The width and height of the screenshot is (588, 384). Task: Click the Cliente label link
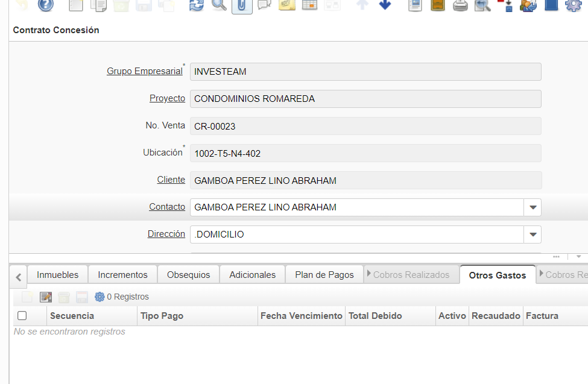[171, 180]
